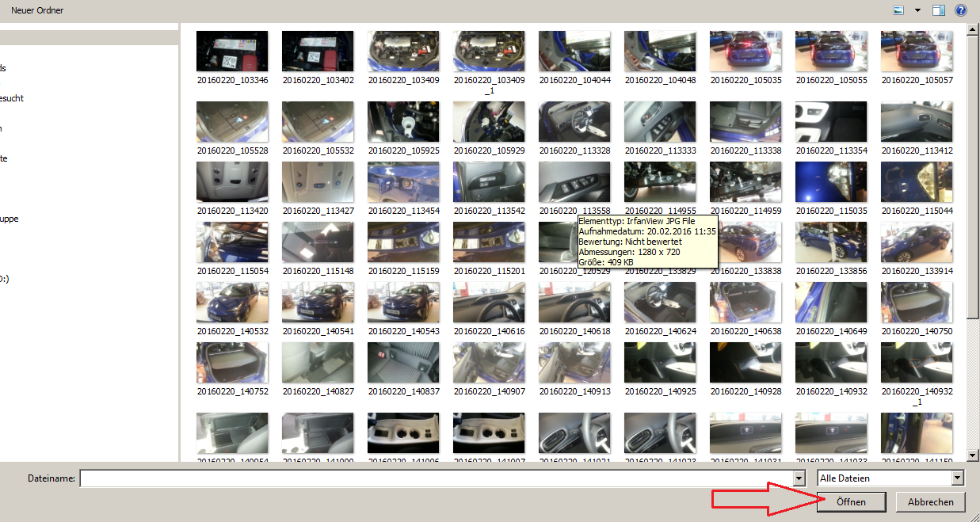Expand the Alle Dateien file type dropdown

[957, 478]
